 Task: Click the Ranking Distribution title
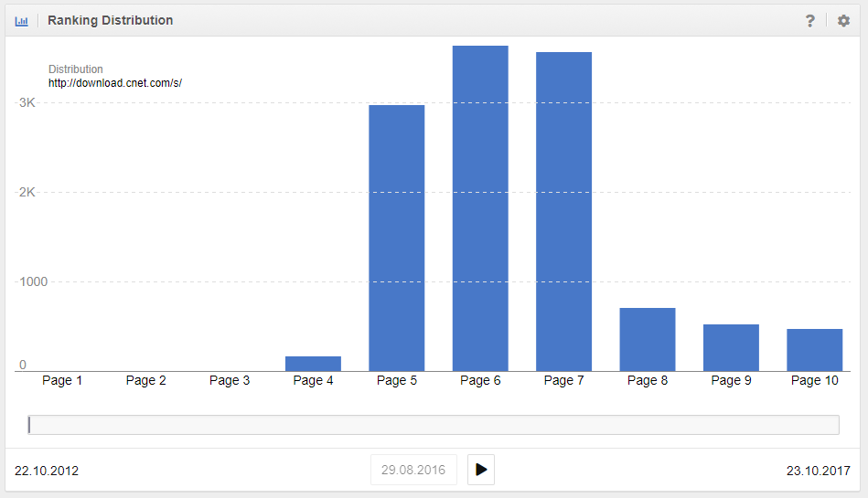110,20
